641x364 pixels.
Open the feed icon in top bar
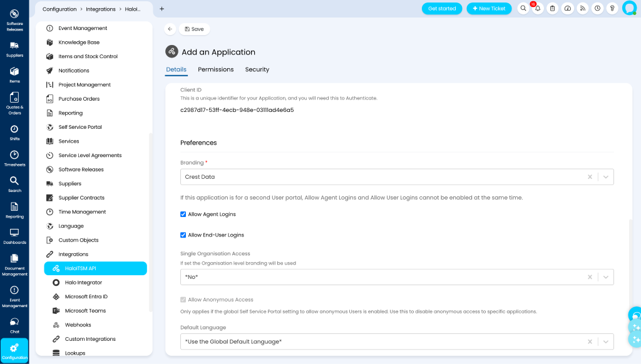tap(583, 9)
